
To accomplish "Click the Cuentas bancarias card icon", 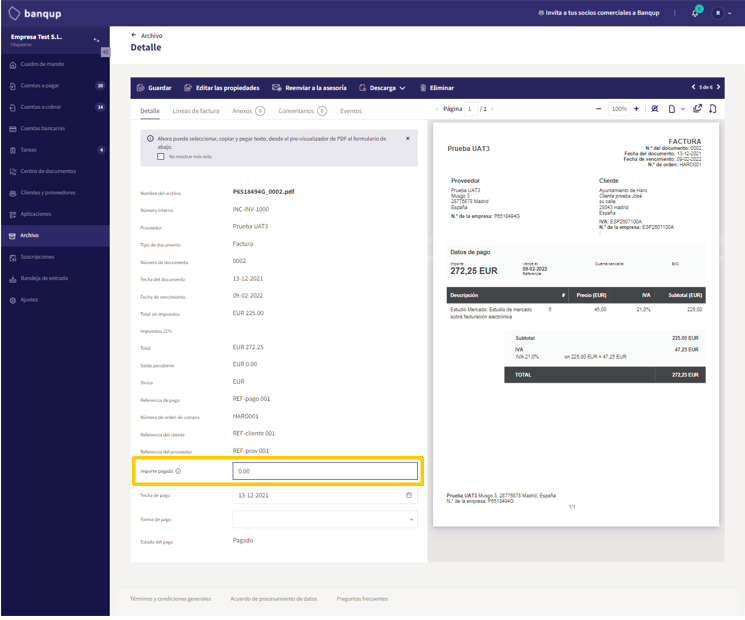I will click(x=13, y=129).
